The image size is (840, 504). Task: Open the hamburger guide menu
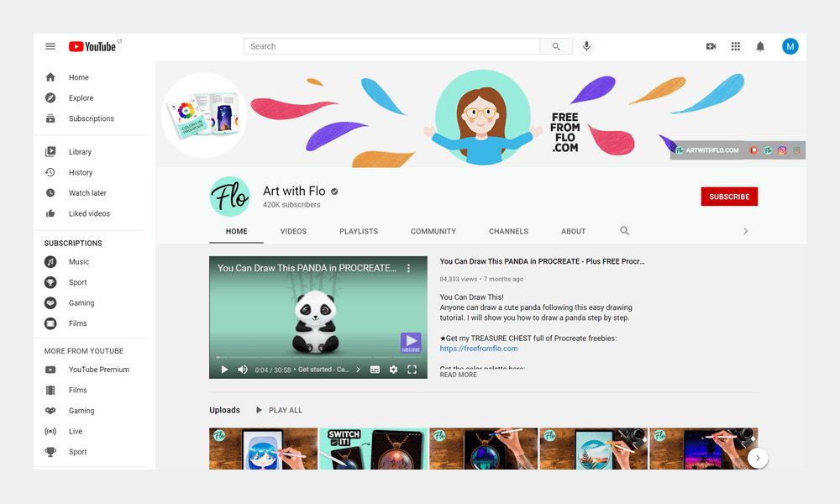coord(50,46)
